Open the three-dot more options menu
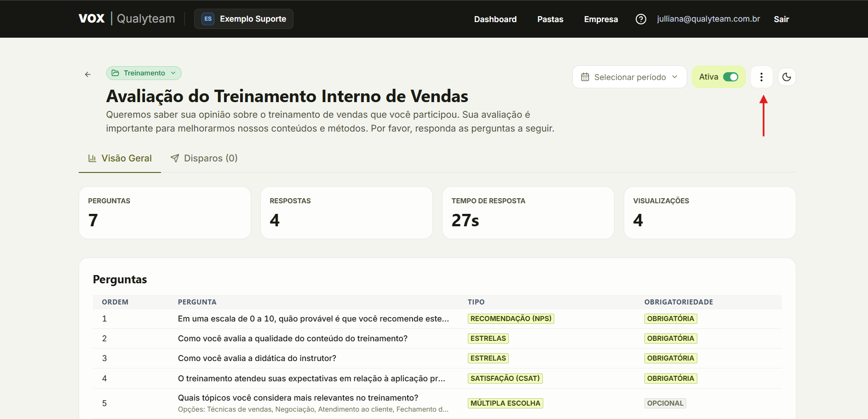Screen dimensions: 868x419 pos(761,77)
